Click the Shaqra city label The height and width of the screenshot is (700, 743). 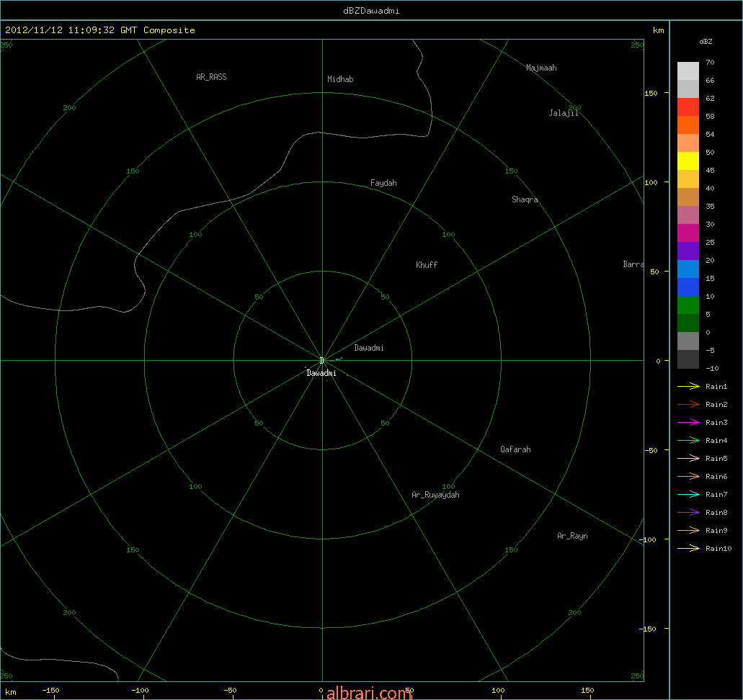[525, 199]
